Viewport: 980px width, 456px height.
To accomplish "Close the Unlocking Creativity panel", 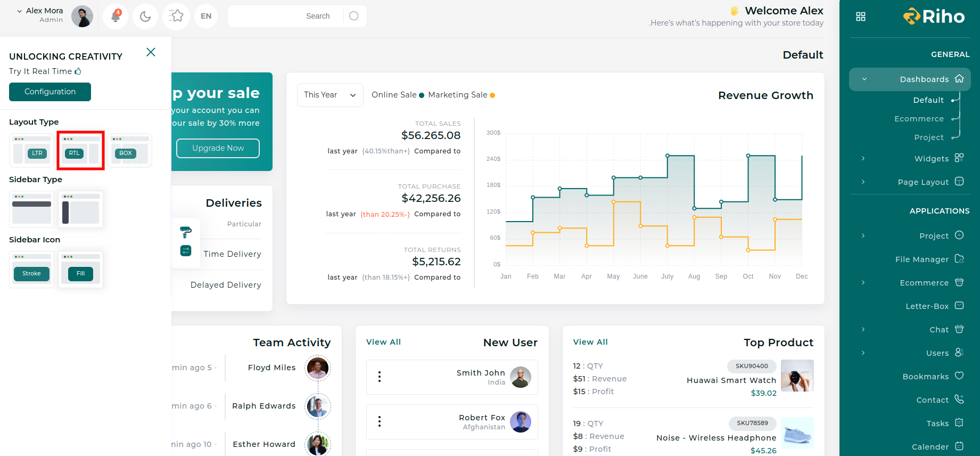I will pyautogui.click(x=151, y=52).
